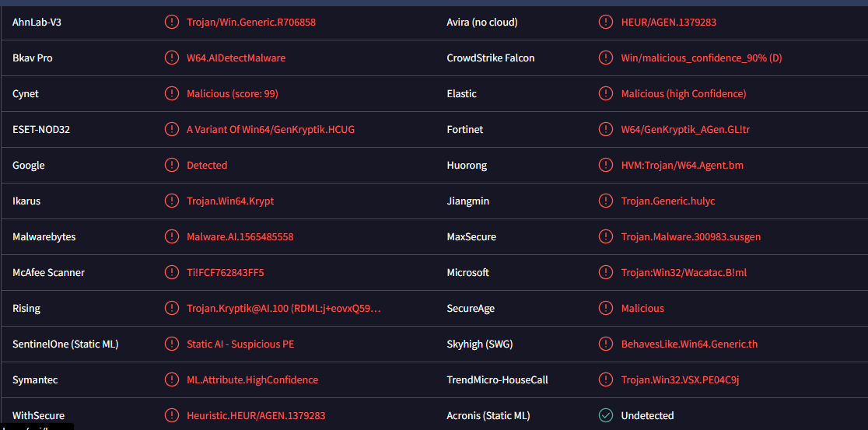Click the warning icon beside the WithSecure result
This screenshot has height=430, width=868.
172,415
